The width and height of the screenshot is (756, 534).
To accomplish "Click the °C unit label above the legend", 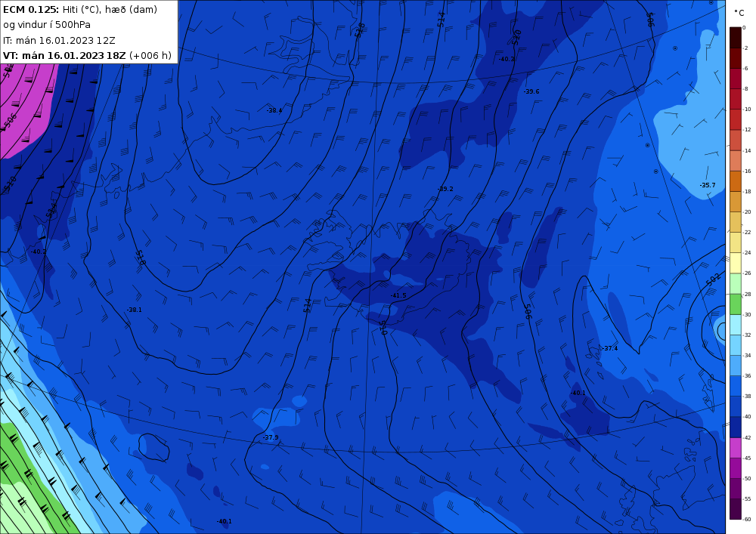I will [739, 13].
